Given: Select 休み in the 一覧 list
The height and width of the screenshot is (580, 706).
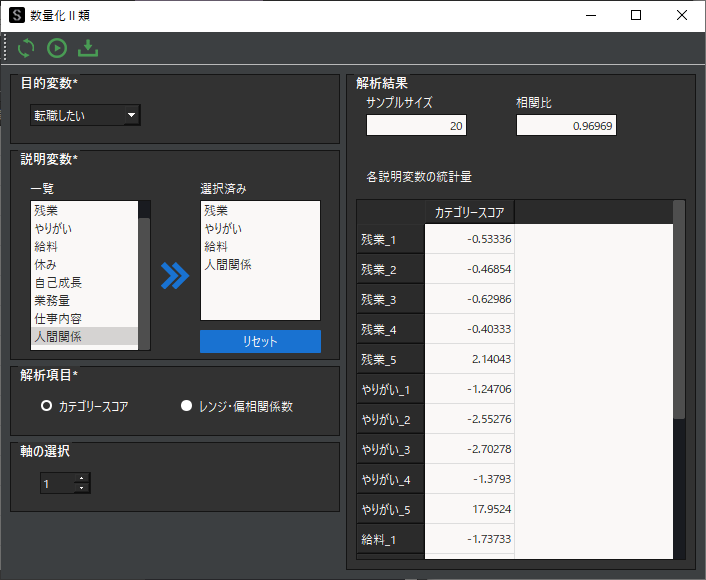Looking at the screenshot, I should pos(84,264).
